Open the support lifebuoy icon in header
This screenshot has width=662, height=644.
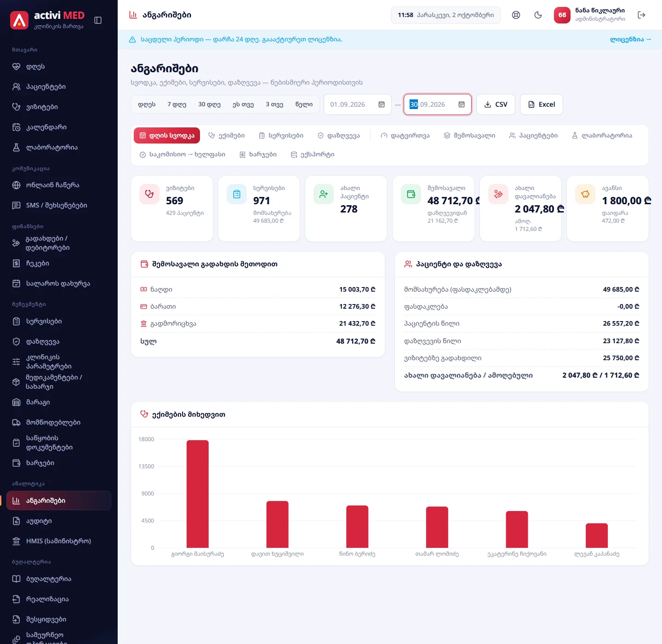[x=516, y=15]
